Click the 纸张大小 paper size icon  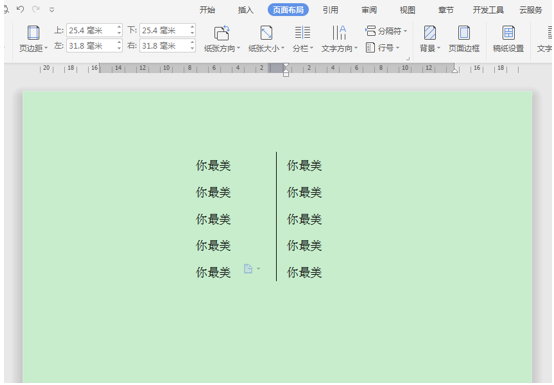(266, 33)
